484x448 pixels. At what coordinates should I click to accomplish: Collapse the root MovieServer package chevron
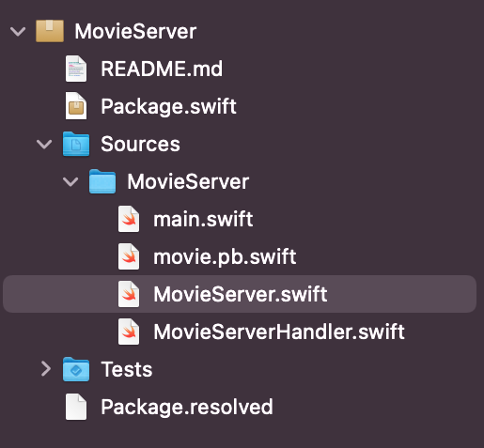pyautogui.click(x=18, y=31)
